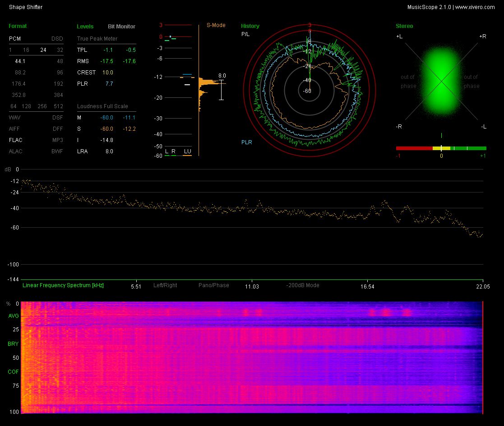This screenshot has height=426, width=504.
Task: Click the red playback position marker on the spectrogram
Action: [482, 357]
